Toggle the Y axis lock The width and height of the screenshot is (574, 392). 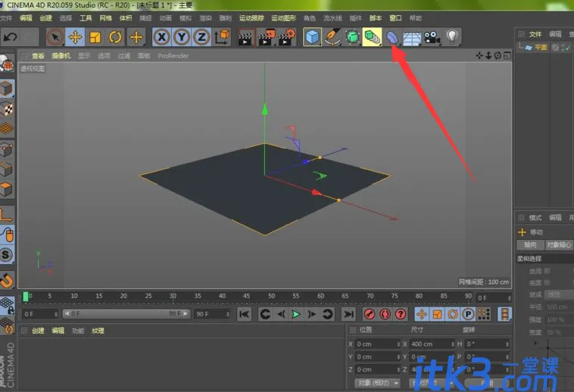click(x=182, y=37)
